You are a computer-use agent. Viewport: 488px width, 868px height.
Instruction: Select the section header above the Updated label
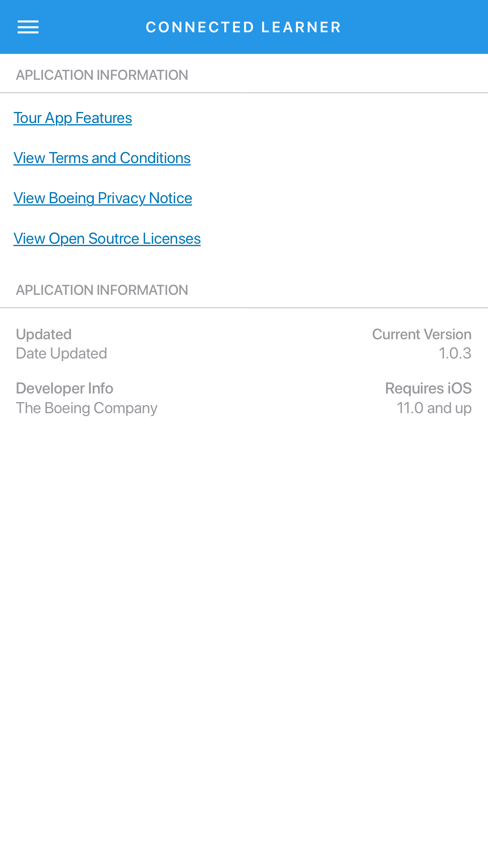click(x=102, y=290)
